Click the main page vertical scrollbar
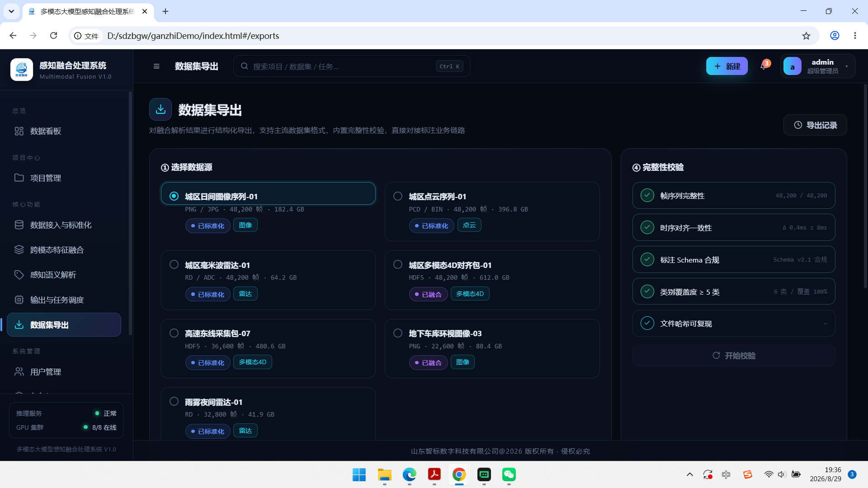This screenshot has width=868, height=488. tap(865, 186)
